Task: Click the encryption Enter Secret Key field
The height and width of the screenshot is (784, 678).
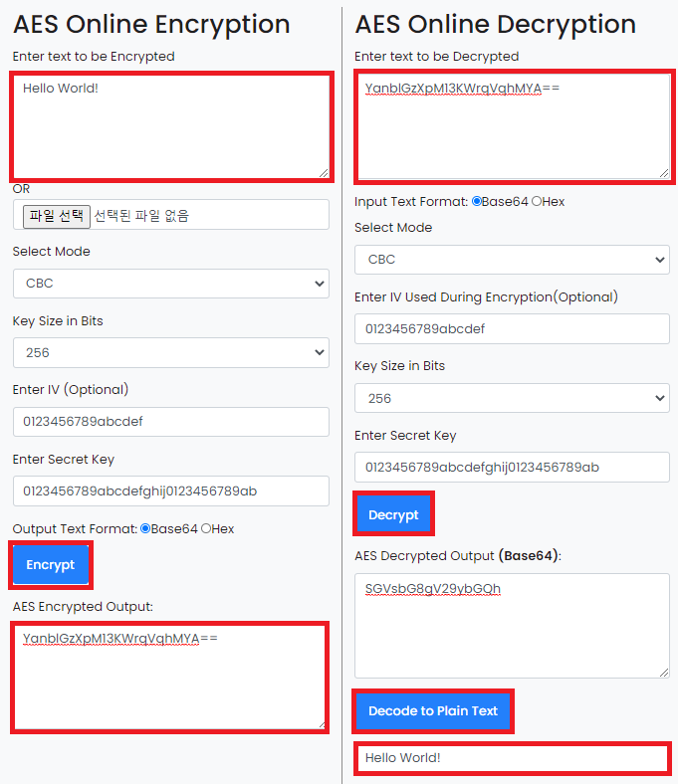Action: (x=170, y=490)
